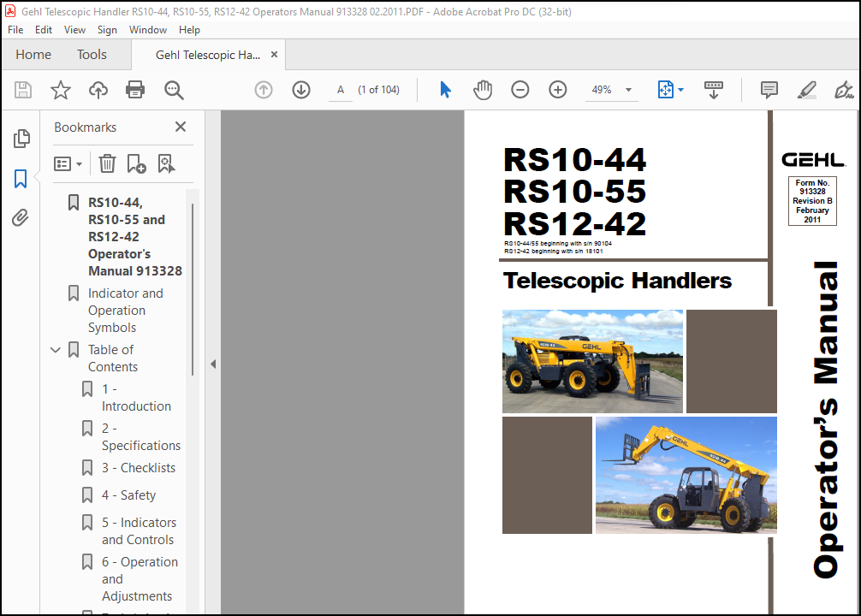The image size is (861, 616).
Task: Toggle the Bookmarks sidebar icon
Action: [21, 179]
